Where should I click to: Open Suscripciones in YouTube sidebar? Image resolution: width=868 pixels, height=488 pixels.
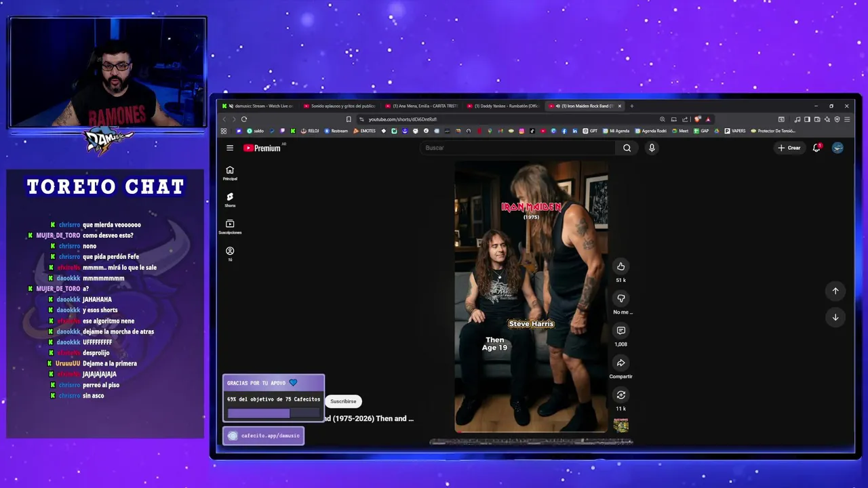(230, 227)
